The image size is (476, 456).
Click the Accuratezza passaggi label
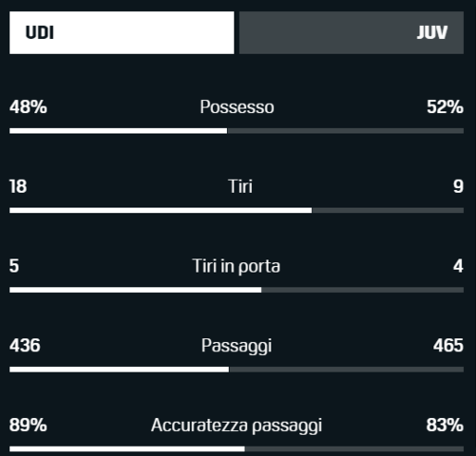tap(237, 425)
